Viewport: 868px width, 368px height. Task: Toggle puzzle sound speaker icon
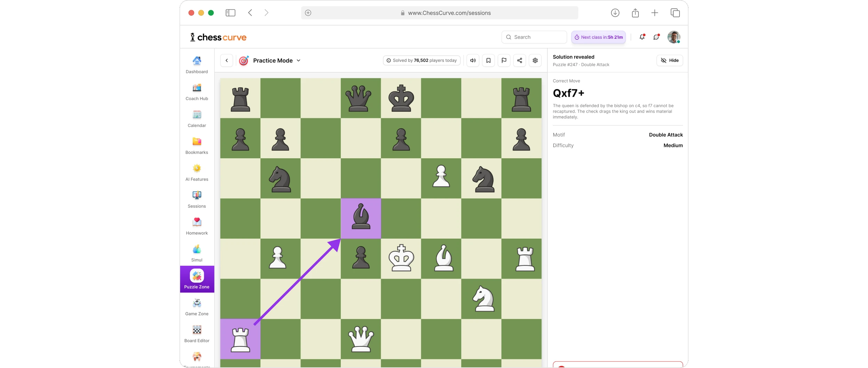pos(473,61)
